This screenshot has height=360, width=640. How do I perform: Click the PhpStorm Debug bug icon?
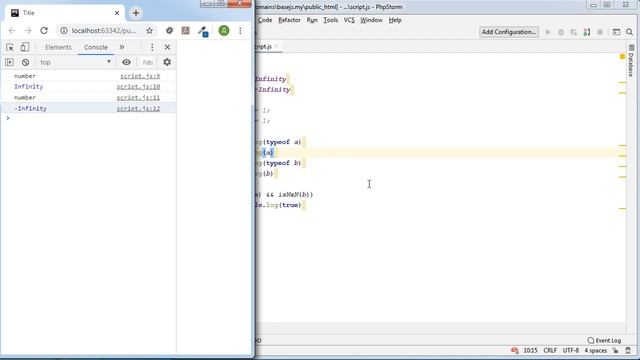tap(561, 32)
